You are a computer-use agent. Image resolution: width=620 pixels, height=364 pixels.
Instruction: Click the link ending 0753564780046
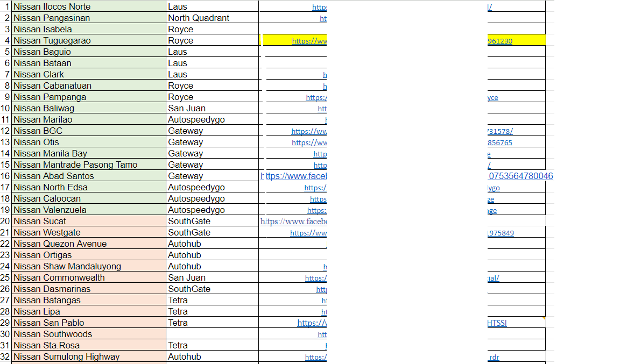521,176
